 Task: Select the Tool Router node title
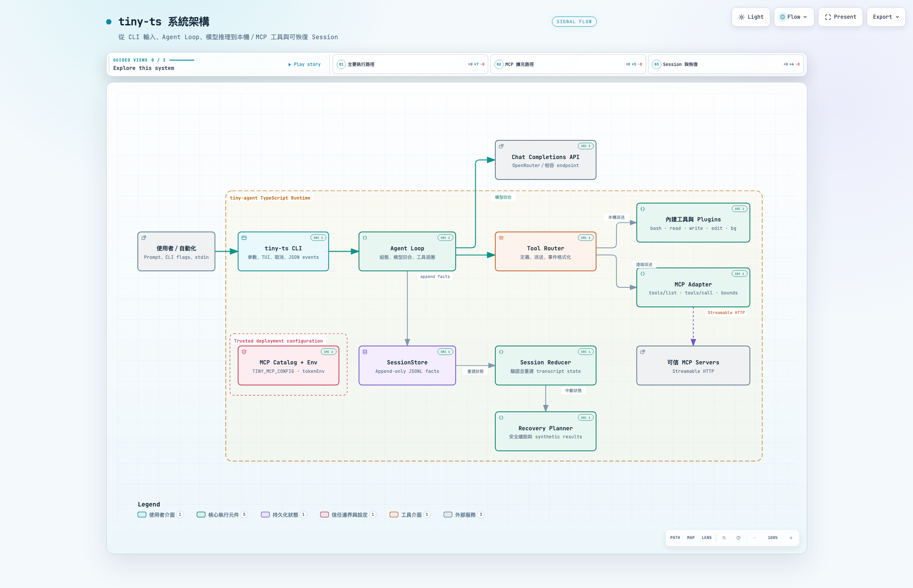545,249
